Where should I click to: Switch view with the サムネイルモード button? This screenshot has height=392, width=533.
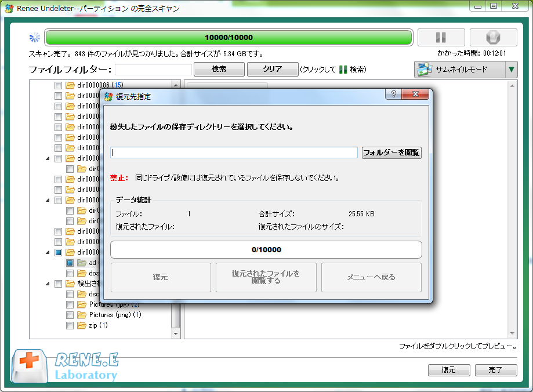[460, 70]
